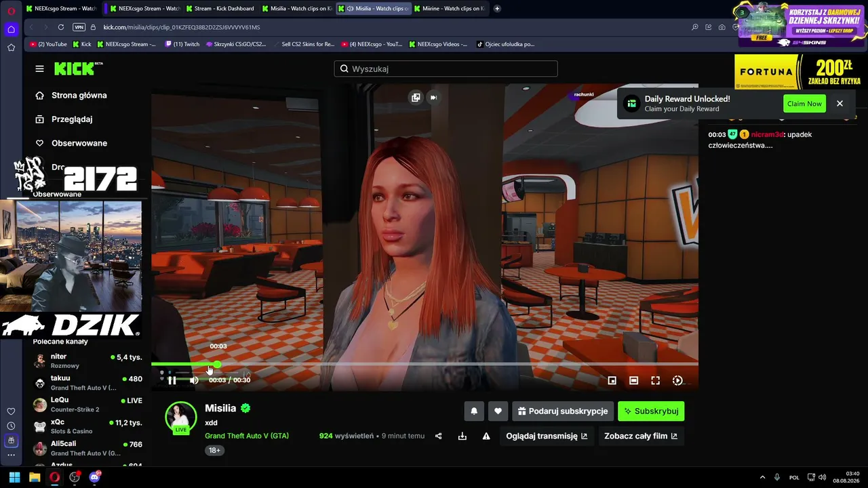868x488 pixels.
Task: Gift subscriptions with Podaruj subskrypcje
Action: (563, 411)
